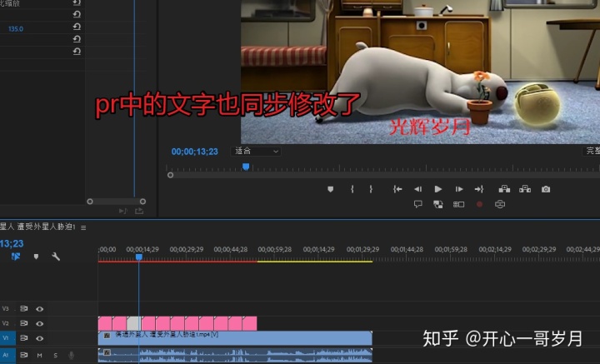The height and width of the screenshot is (364, 600).
Task: Hide the V3 track output
Action: pos(39,308)
